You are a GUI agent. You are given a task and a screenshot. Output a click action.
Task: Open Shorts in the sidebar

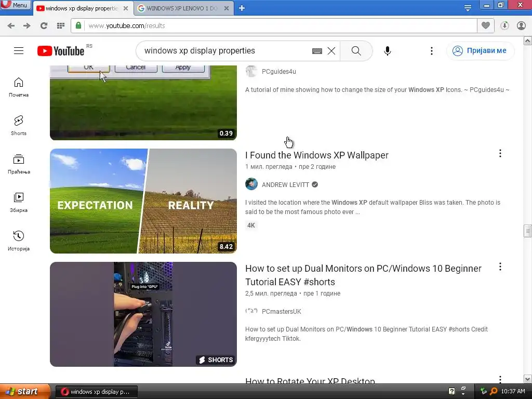[19, 126]
